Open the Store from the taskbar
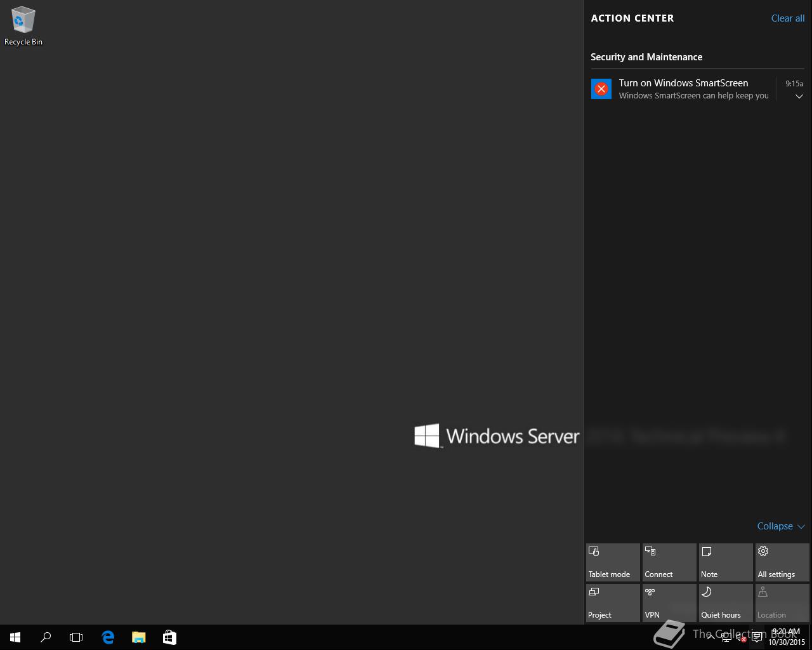Viewport: 812px width, 650px height. (169, 637)
